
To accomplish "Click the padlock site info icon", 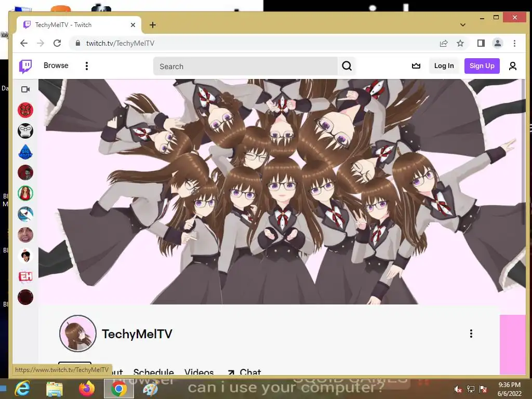I will [78, 43].
